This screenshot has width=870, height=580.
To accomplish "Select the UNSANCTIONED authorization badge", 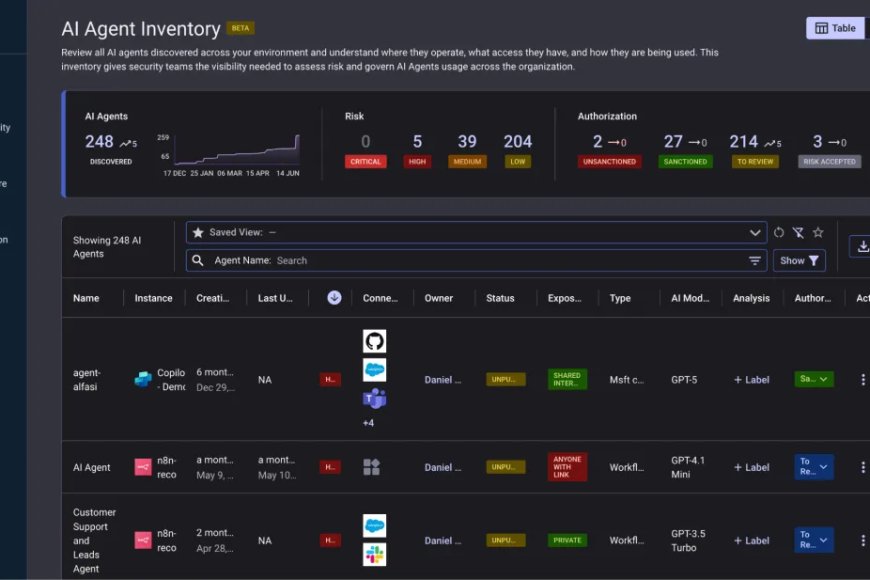I will (x=609, y=162).
